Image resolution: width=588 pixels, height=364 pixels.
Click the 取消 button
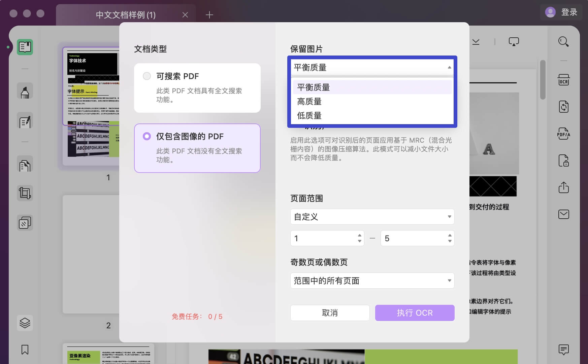[330, 313]
